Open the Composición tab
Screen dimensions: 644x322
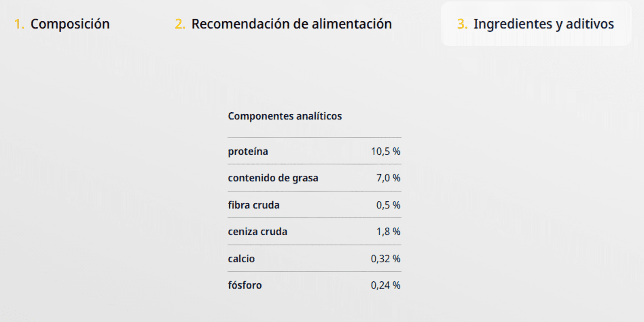click(62, 24)
